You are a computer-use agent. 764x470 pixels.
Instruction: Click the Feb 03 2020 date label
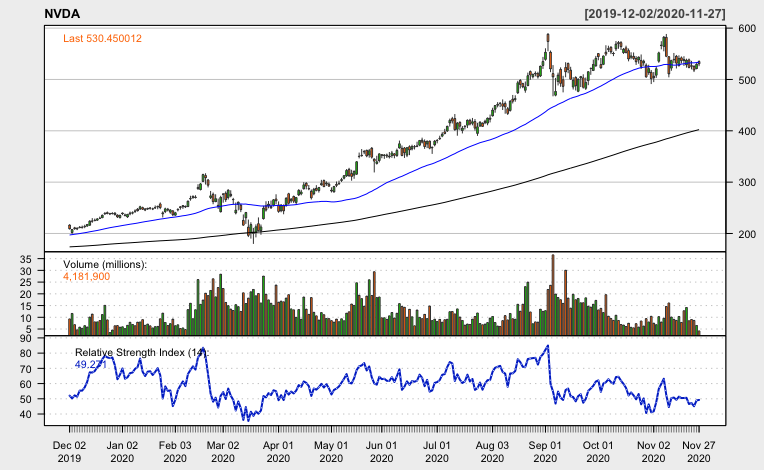175,451
